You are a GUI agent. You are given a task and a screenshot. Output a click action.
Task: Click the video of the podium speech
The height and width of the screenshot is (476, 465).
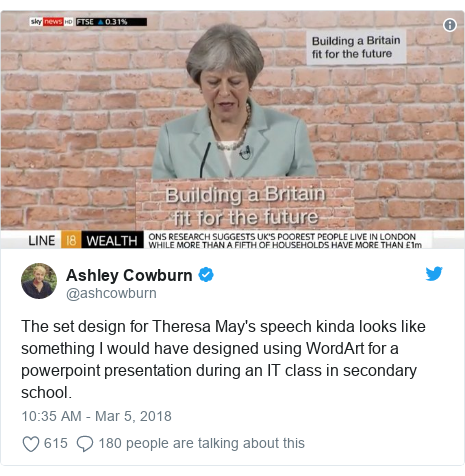(x=232, y=130)
